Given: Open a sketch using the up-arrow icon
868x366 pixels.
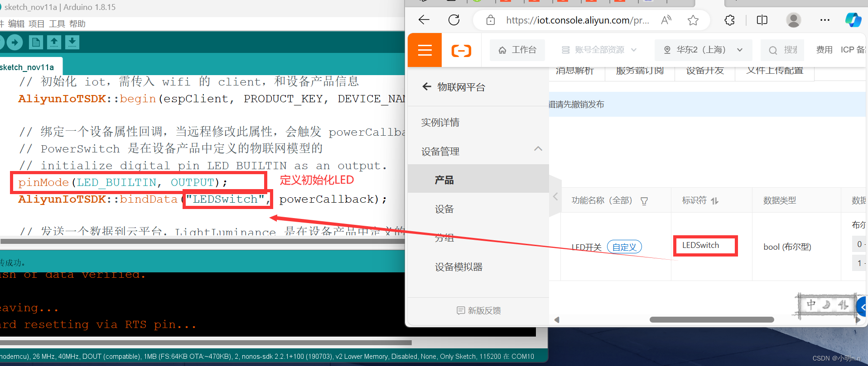Looking at the screenshot, I should (54, 43).
